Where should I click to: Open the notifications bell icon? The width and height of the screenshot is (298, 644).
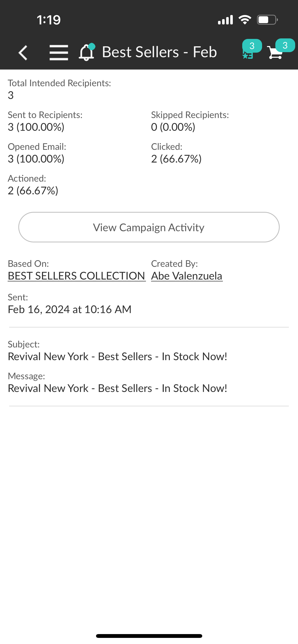87,52
